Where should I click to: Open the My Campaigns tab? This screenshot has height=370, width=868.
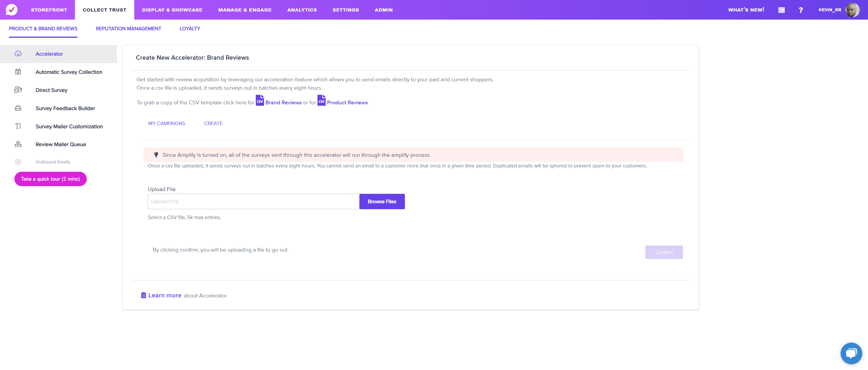167,123
